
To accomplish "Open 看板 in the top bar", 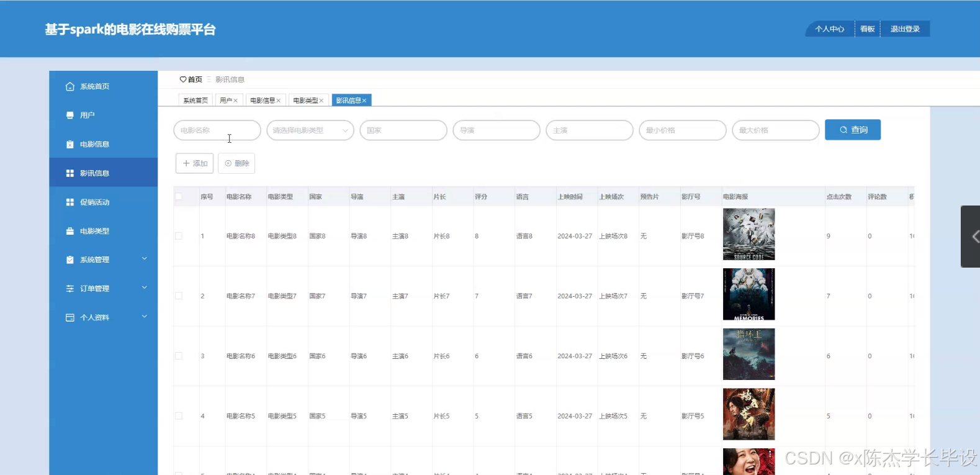I will (x=867, y=29).
